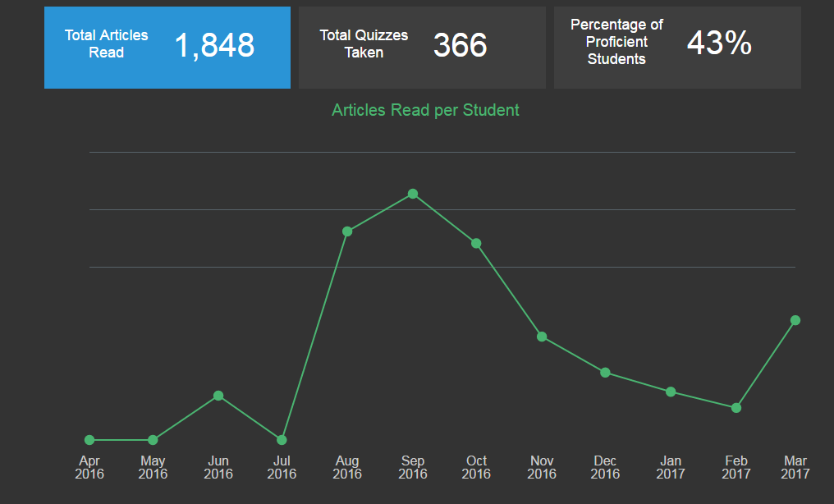The image size is (834, 504).
Task: Click the chart title Articles Read per Student
Action: pyautogui.click(x=425, y=110)
